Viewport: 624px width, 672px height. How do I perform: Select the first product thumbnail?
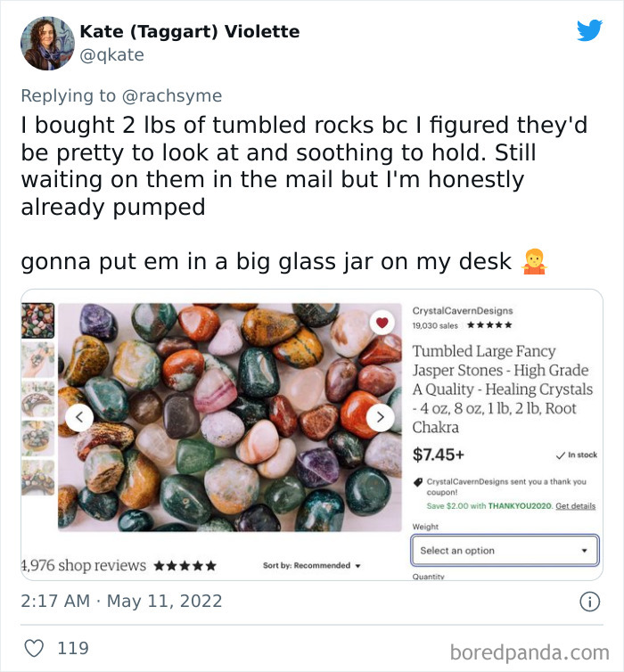[x=37, y=321]
